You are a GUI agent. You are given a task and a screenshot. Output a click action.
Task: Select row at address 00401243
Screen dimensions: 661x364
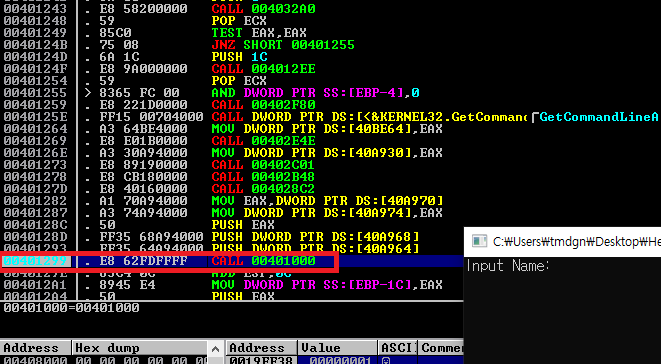pyautogui.click(x=232, y=8)
